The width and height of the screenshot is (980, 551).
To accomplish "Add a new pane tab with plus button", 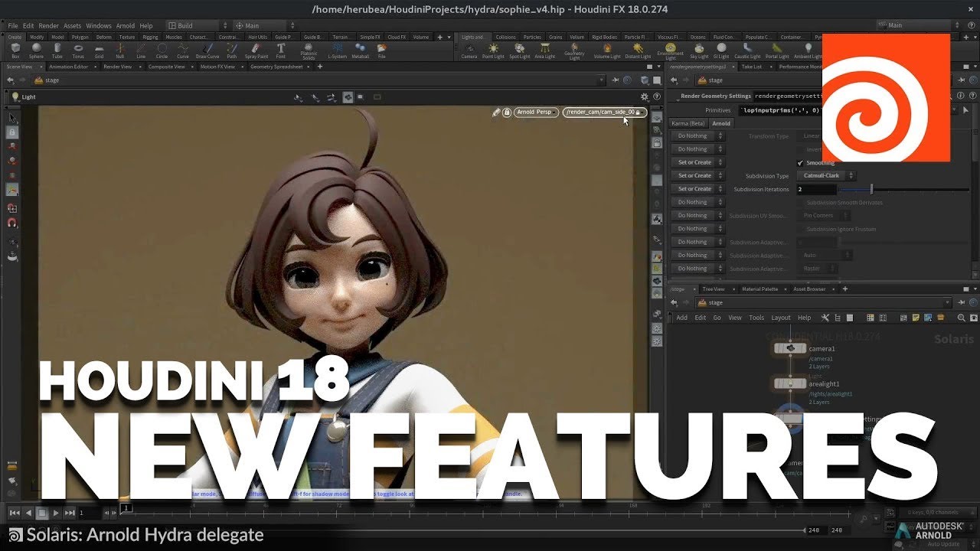I will click(320, 67).
